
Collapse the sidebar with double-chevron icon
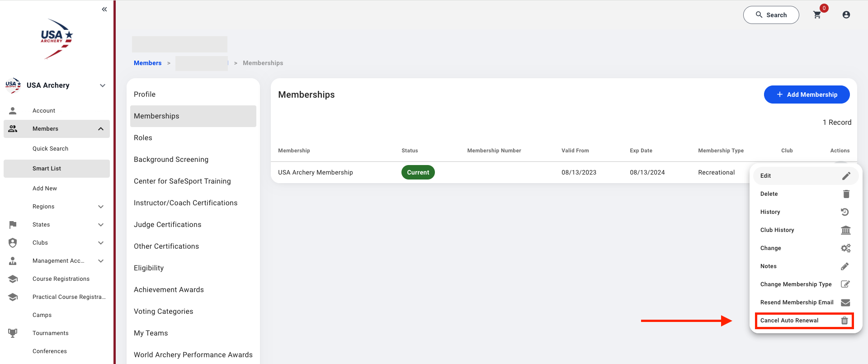(x=104, y=9)
